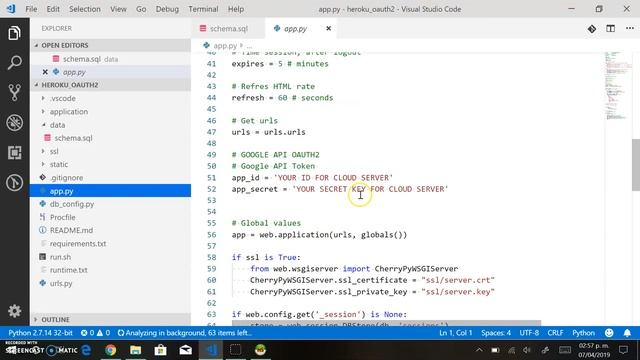The image size is (640, 360).
Task: Open the Procfile
Action: click(62, 217)
